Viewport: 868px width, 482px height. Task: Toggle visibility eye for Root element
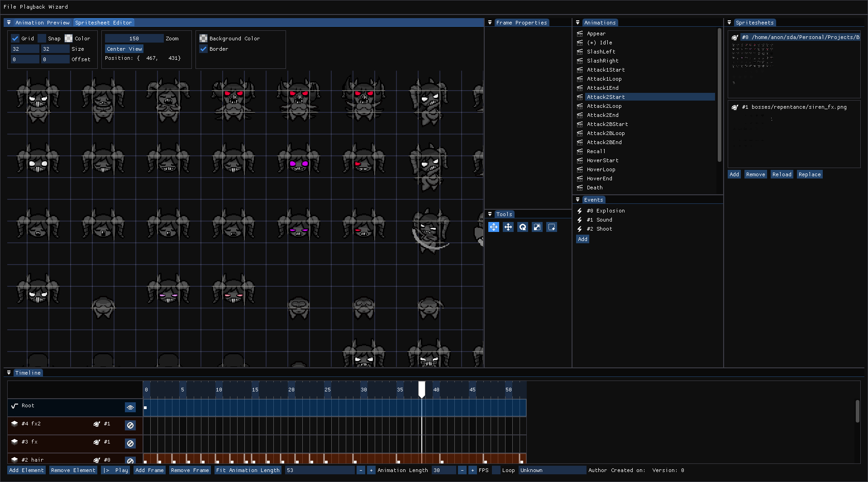pyautogui.click(x=130, y=407)
